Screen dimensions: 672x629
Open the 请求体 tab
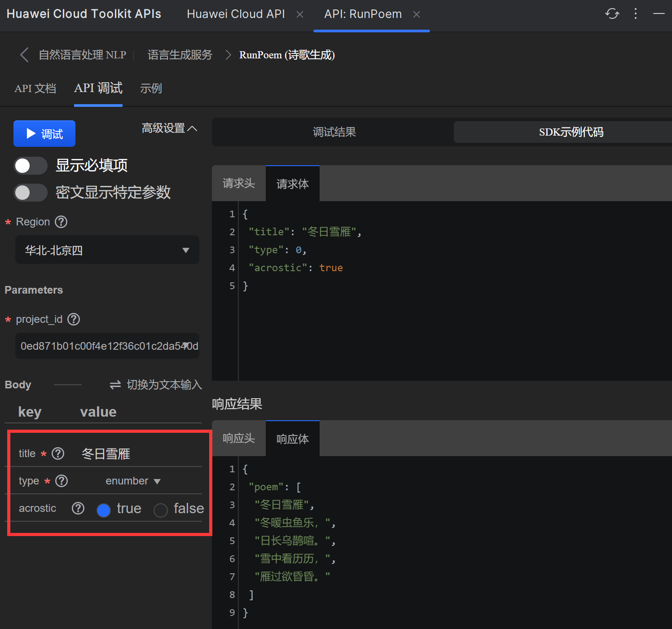[293, 183]
